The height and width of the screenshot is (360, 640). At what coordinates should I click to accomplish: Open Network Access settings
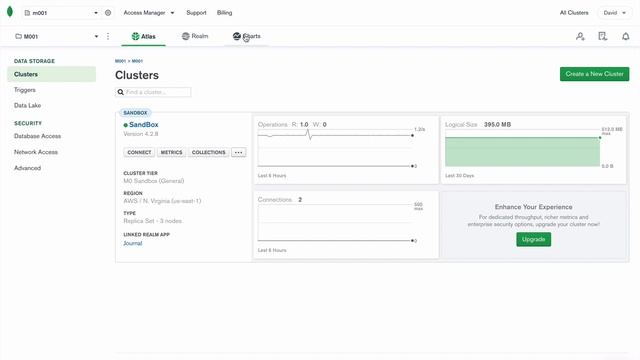pyautogui.click(x=36, y=152)
